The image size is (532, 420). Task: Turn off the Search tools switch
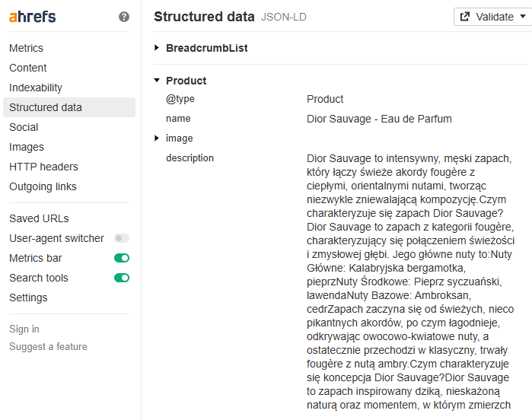click(122, 278)
